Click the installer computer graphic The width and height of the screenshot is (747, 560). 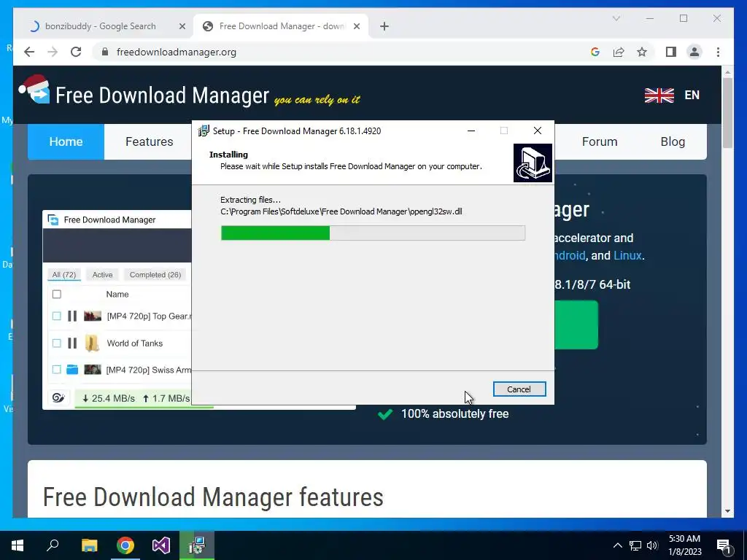533,163
